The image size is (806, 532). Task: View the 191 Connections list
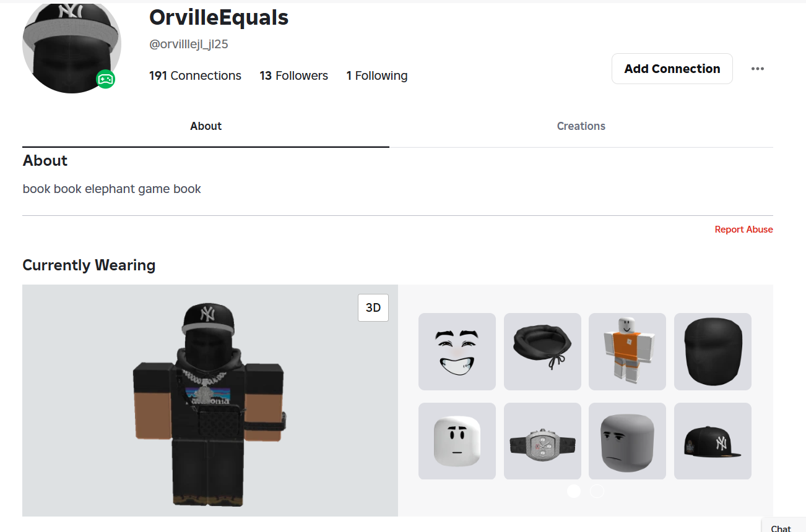tap(195, 75)
